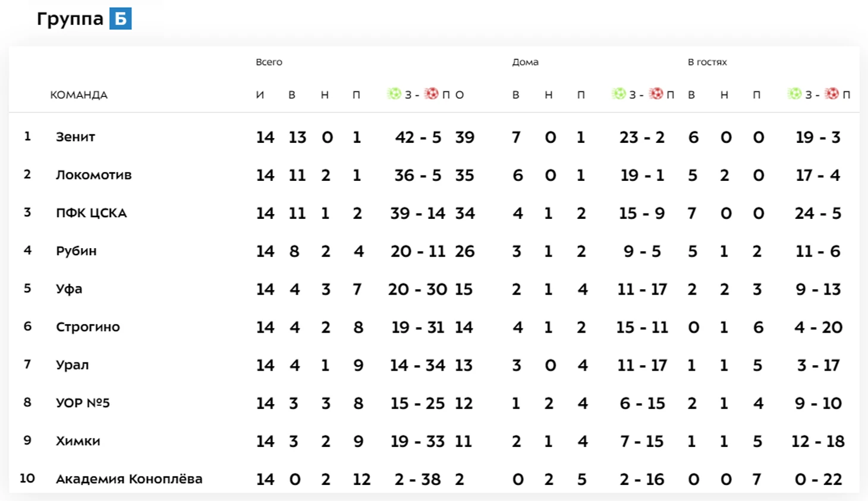Click red goals-conceded icon under Дома

[x=656, y=93]
